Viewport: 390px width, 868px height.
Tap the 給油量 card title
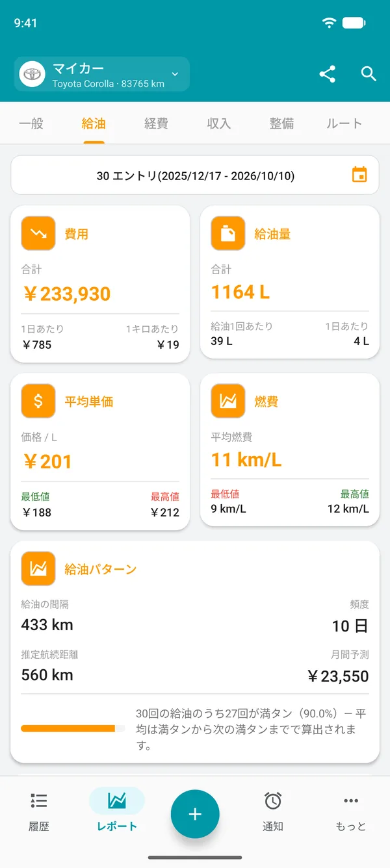(272, 234)
